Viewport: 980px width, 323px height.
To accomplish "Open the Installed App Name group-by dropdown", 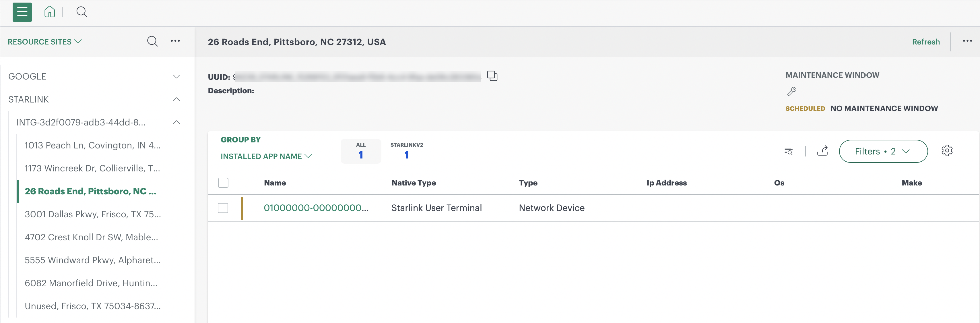I will 266,156.
